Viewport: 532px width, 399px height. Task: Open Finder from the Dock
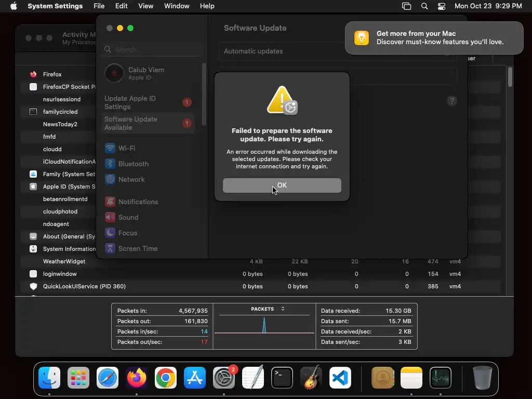tap(49, 377)
